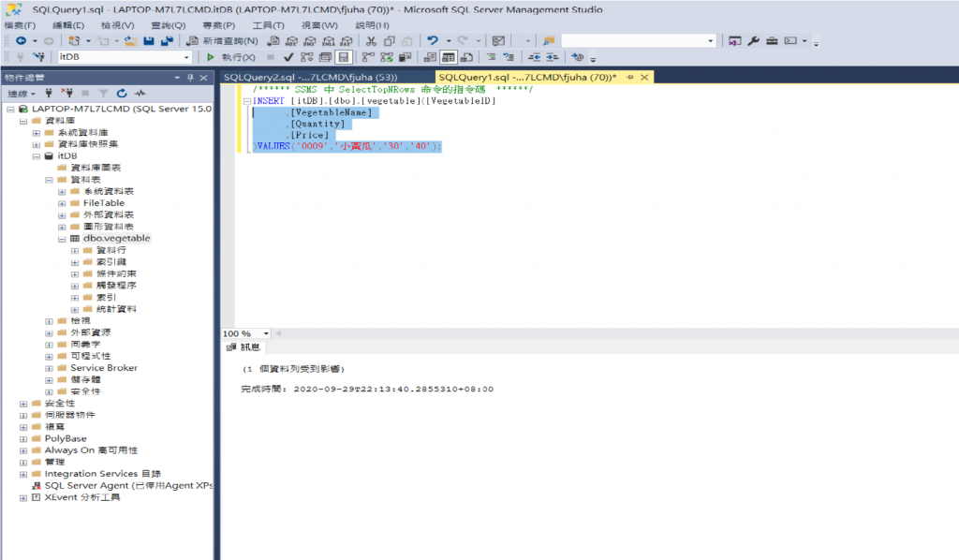Click Disconnect icon in Object Explorer toolbar
The height and width of the screenshot is (560, 959).
click(x=67, y=94)
